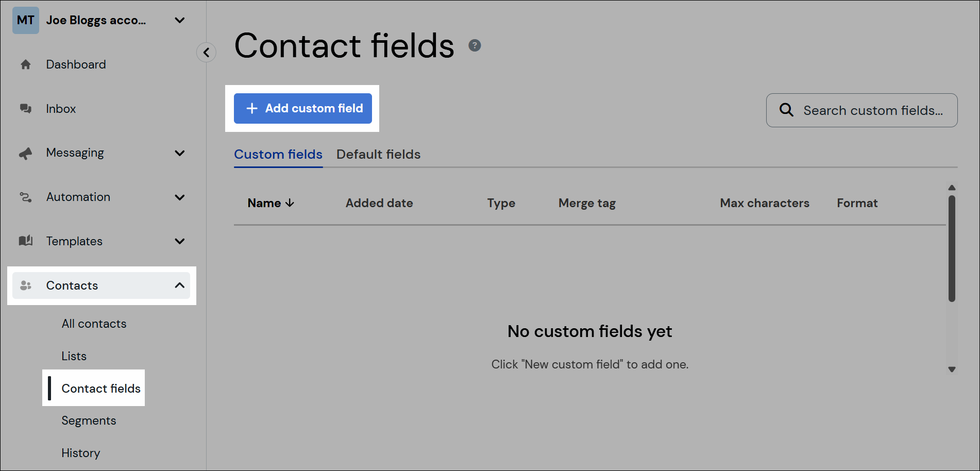
Task: Click the MT account avatar
Action: (x=25, y=20)
